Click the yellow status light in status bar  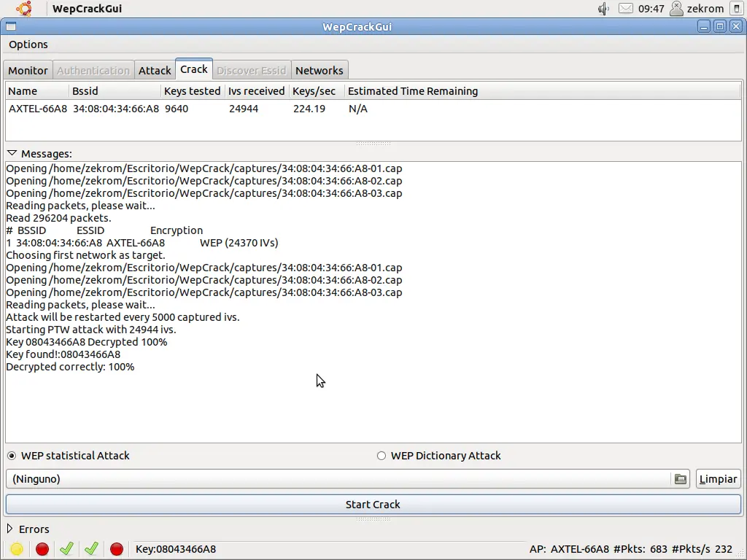pos(17,549)
